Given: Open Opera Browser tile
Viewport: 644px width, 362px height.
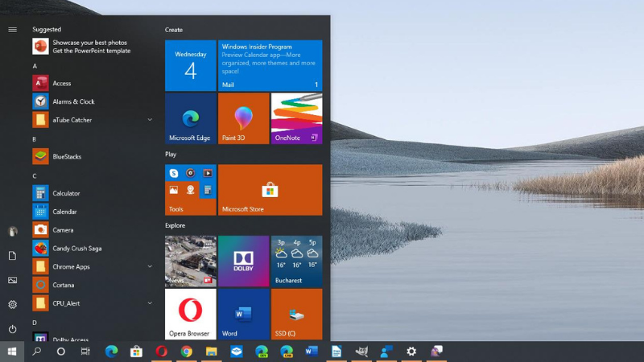Looking at the screenshot, I should point(191,314).
